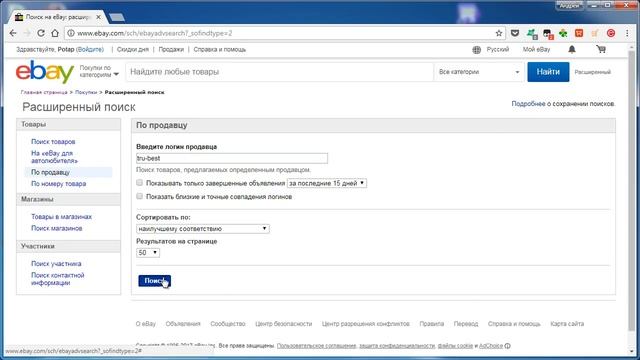The image size is (640, 360).
Task: Open 'Справка и помощь' top menu
Action: [220, 49]
